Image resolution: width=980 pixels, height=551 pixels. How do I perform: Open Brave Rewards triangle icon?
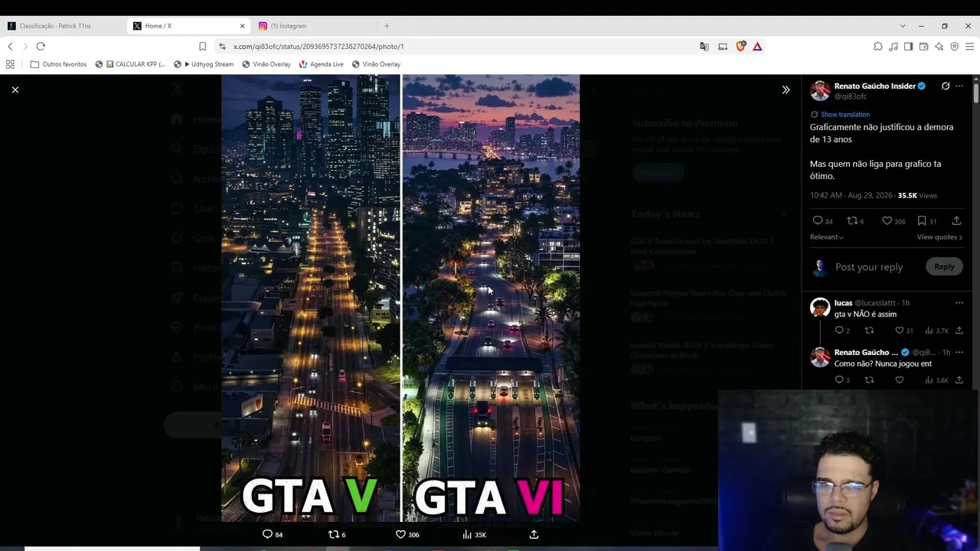(x=757, y=47)
